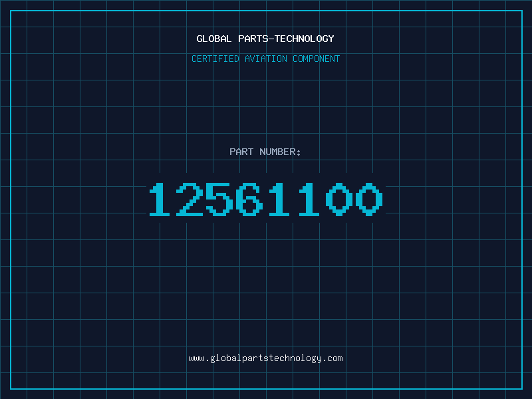Click the GLOBAL PARTS-TECHNOLOGY heading

pyautogui.click(x=265, y=39)
